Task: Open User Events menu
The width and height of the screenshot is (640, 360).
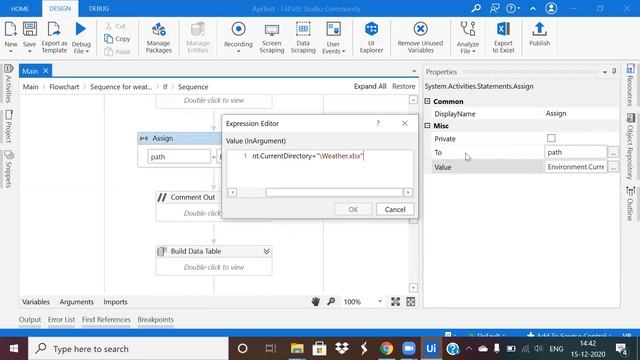Action: tap(333, 37)
